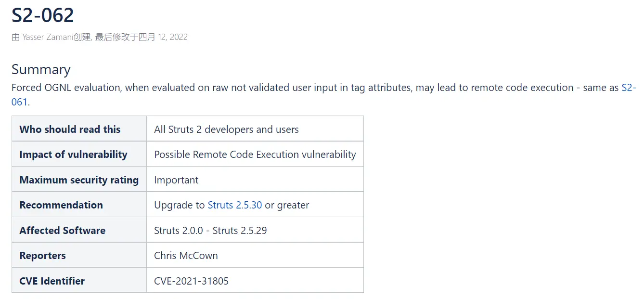The image size is (644, 299).
Task: Select the "Recommendation" header cell
Action: pos(61,205)
